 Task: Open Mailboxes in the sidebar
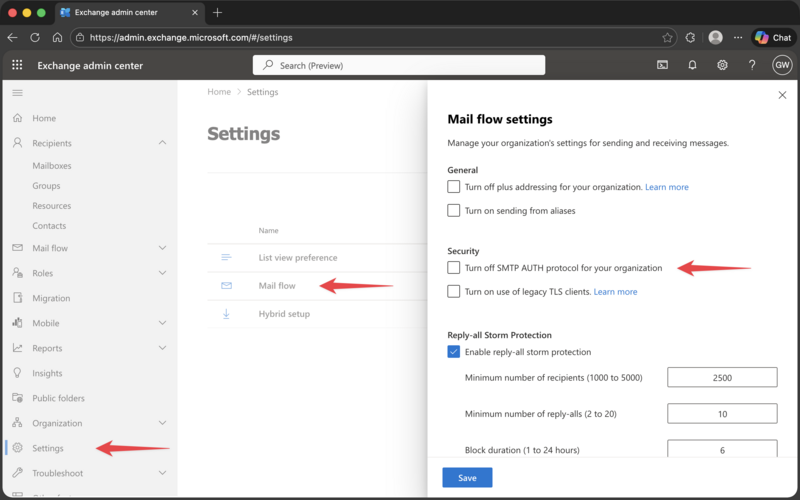(x=52, y=166)
